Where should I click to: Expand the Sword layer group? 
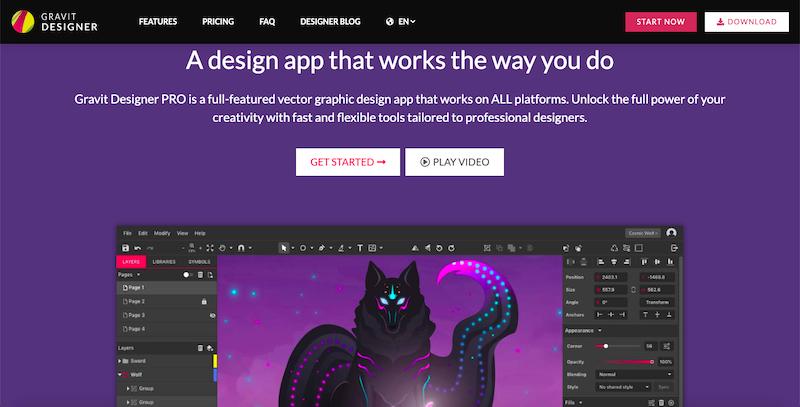click(x=120, y=361)
